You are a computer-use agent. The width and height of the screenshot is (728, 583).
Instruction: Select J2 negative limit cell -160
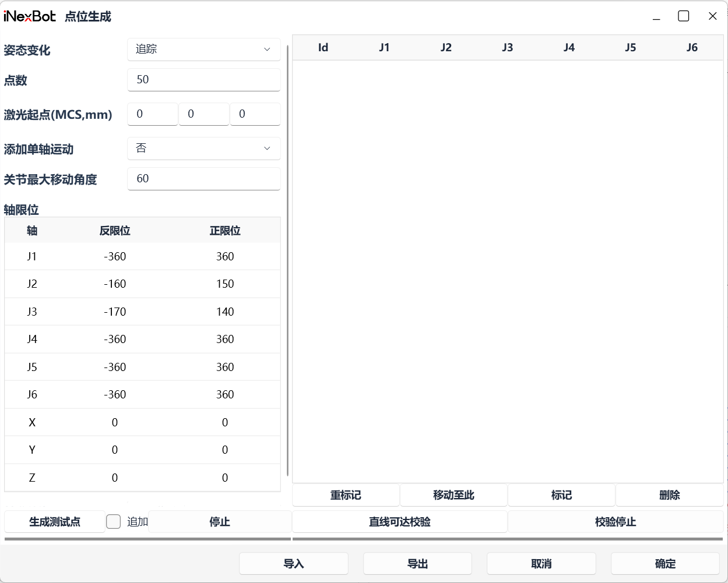coord(115,284)
